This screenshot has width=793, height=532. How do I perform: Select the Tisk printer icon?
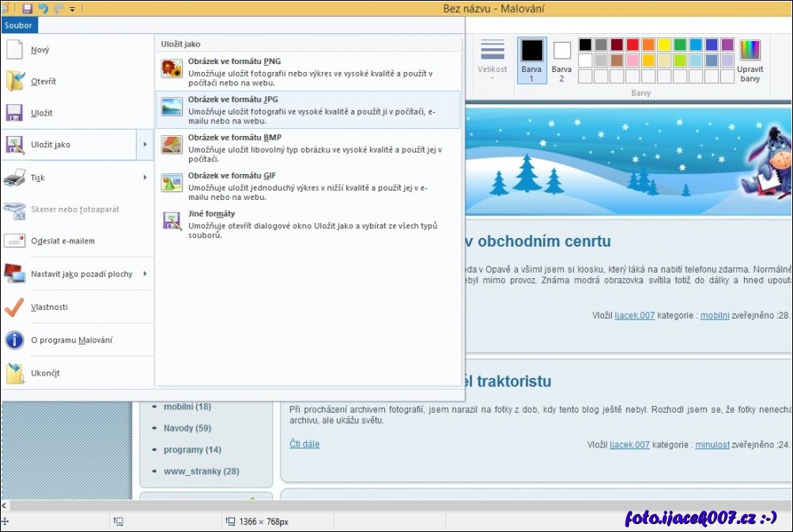pyautogui.click(x=15, y=178)
